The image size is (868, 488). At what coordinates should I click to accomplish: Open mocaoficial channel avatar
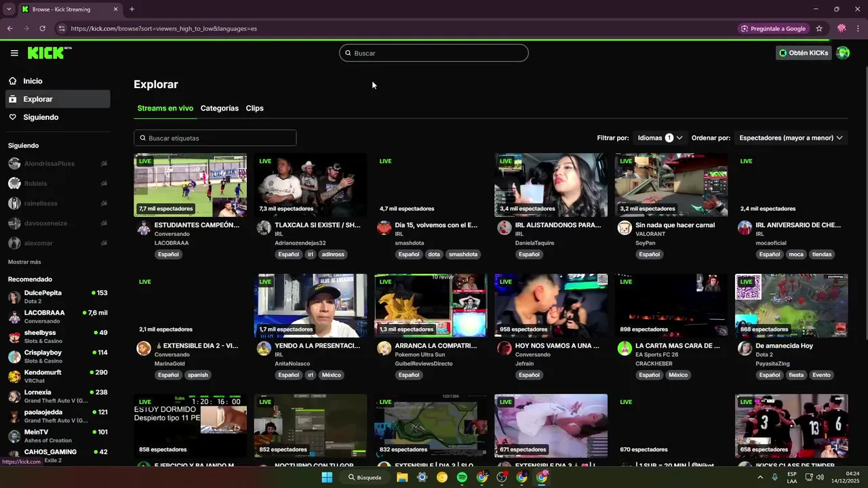click(745, 228)
